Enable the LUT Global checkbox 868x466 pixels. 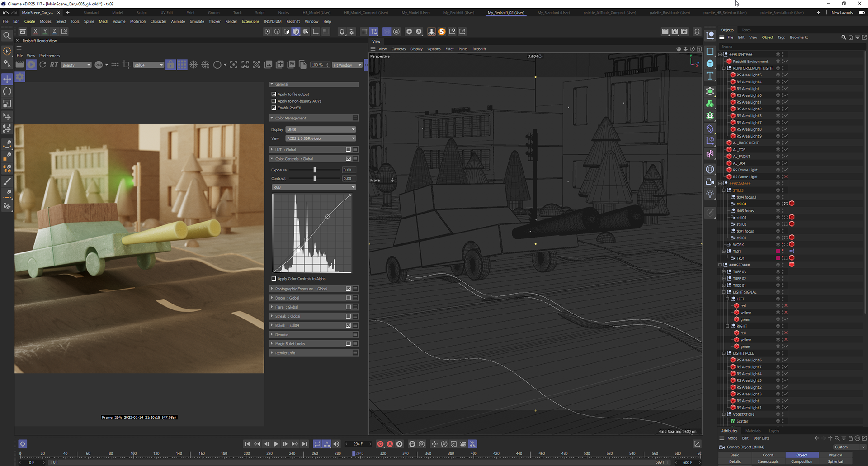[348, 149]
